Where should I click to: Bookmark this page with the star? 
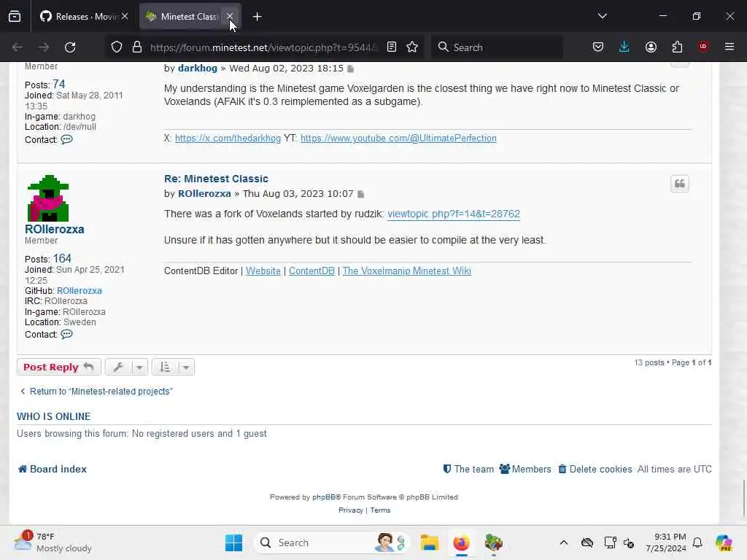pyautogui.click(x=412, y=47)
